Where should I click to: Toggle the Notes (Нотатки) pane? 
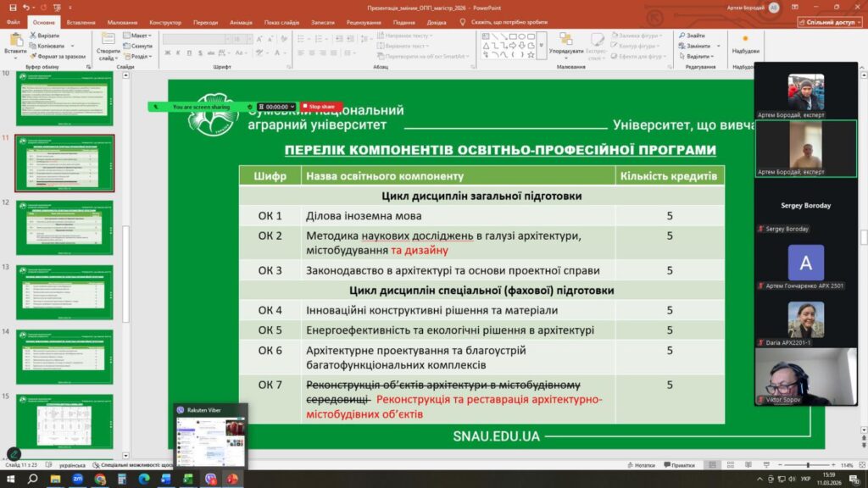coord(641,465)
